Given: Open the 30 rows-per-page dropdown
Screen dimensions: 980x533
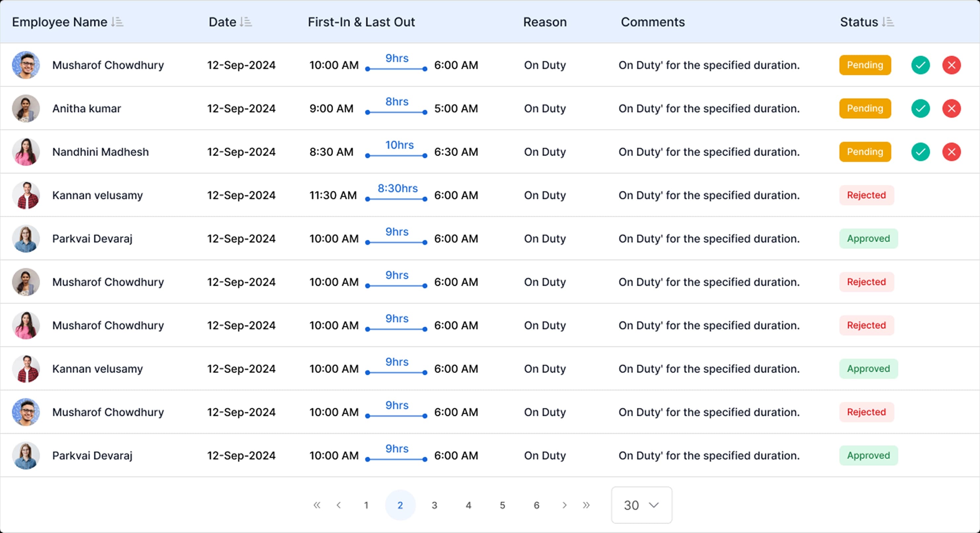Looking at the screenshot, I should pyautogui.click(x=641, y=505).
